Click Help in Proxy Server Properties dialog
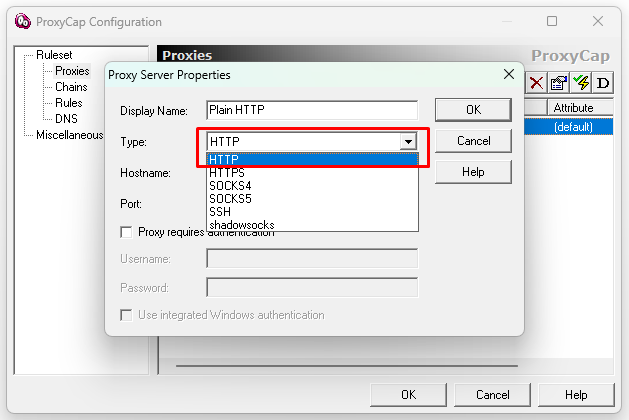629x420 pixels. 473,172
